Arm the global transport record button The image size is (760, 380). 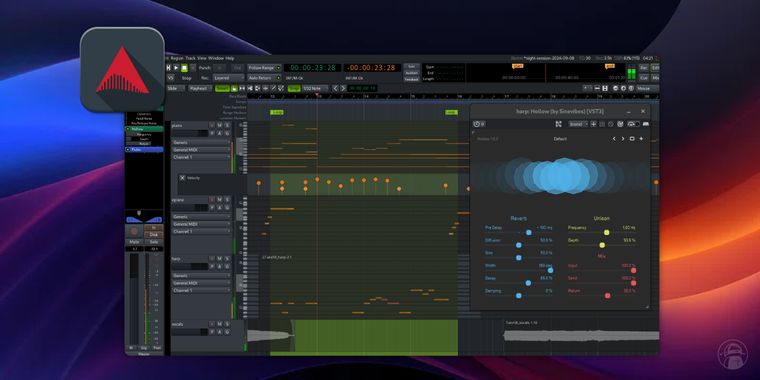pyautogui.click(x=193, y=67)
